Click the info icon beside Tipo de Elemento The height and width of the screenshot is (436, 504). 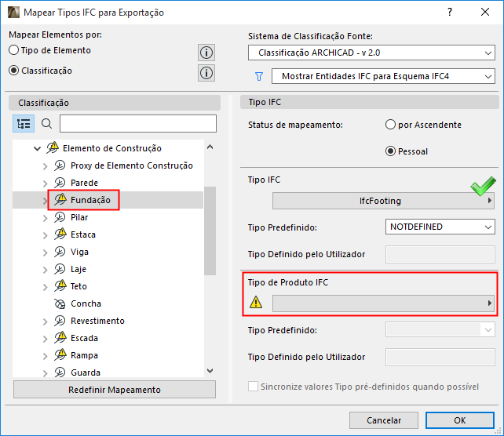pos(206,53)
